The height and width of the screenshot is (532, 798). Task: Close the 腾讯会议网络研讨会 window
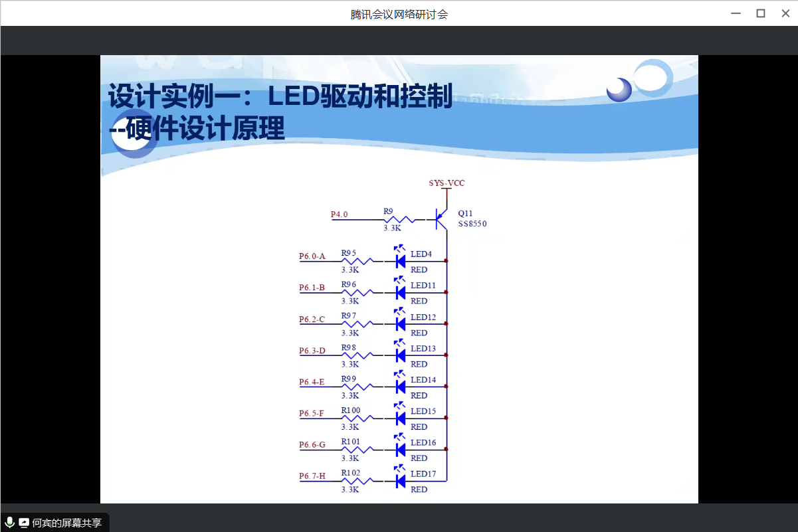(785, 13)
